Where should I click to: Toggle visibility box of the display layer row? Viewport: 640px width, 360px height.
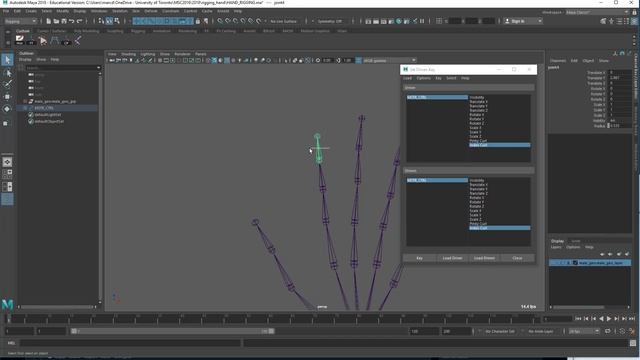click(558, 263)
